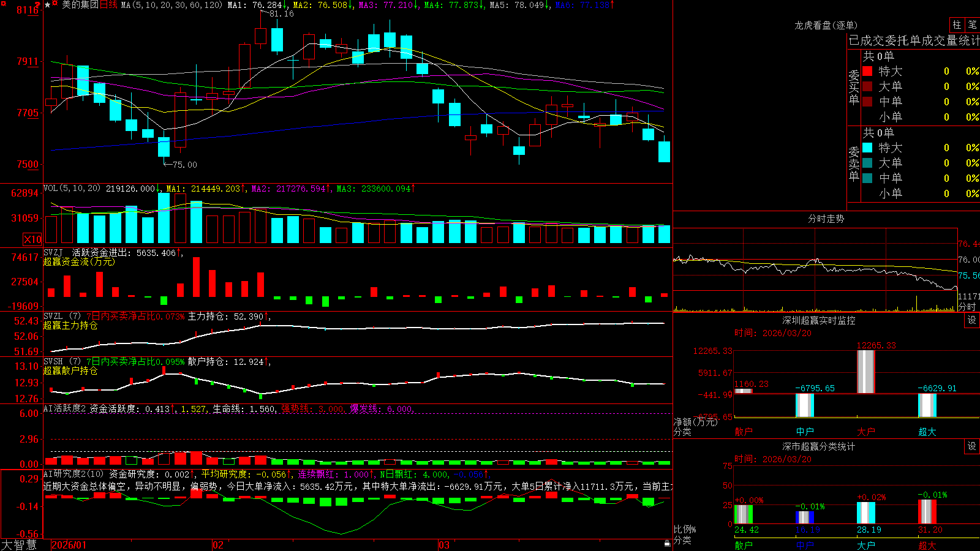
Task: Click the 深圳超赢实时监控 panel title
Action: coord(819,320)
